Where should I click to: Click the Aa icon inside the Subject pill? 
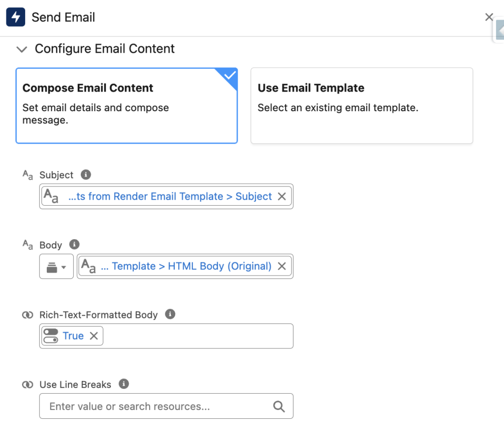51,196
